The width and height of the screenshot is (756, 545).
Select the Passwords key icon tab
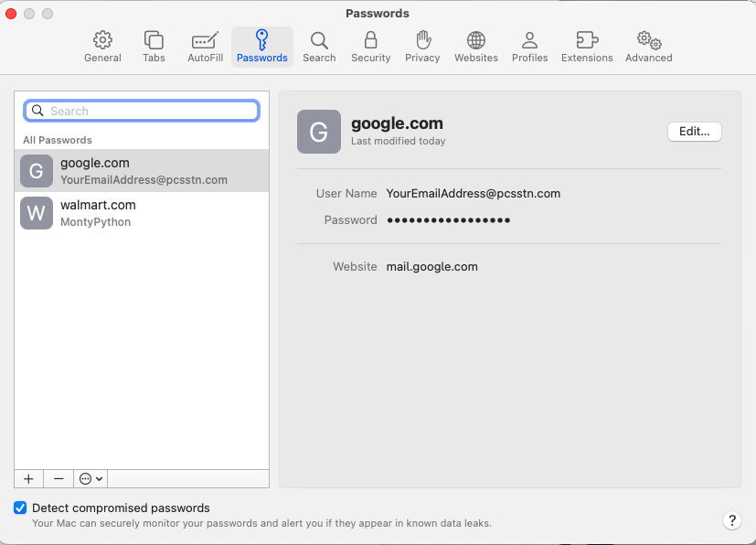tap(261, 47)
